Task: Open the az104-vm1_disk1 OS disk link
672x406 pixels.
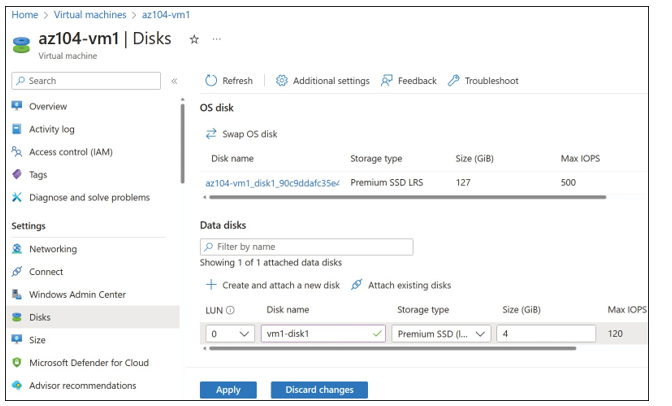Action: [273, 183]
